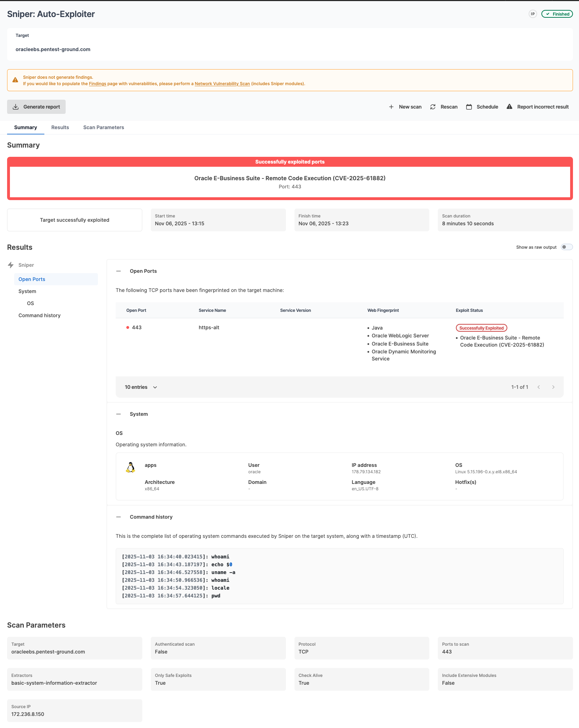Select OS in the results sidebar

31,303
